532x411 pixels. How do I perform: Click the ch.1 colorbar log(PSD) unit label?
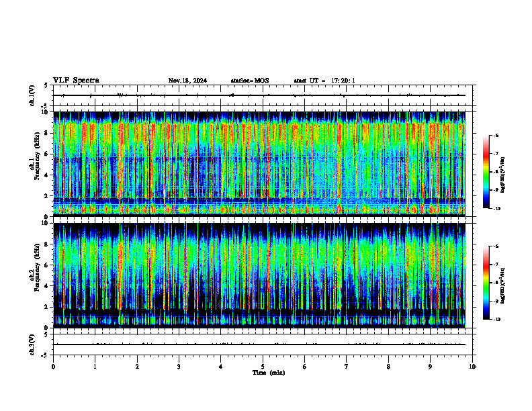(502, 175)
